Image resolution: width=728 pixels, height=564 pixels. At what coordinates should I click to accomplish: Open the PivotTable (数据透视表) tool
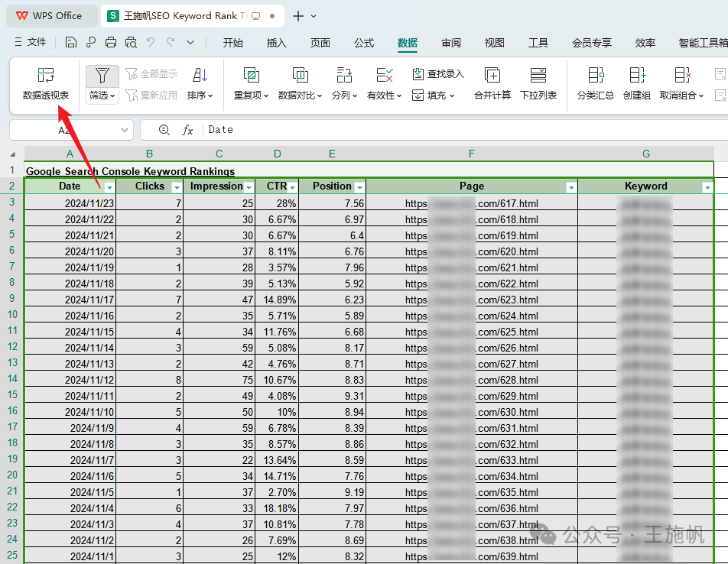click(x=46, y=84)
